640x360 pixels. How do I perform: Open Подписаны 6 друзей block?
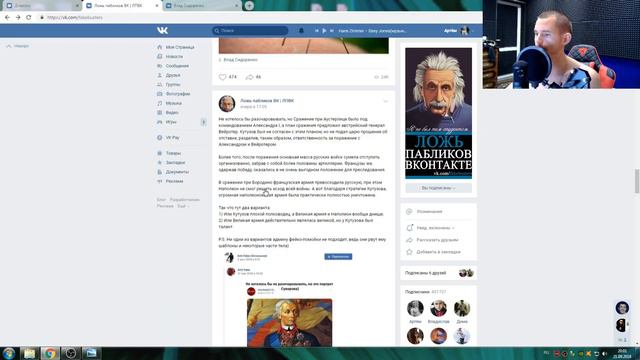click(x=438, y=273)
